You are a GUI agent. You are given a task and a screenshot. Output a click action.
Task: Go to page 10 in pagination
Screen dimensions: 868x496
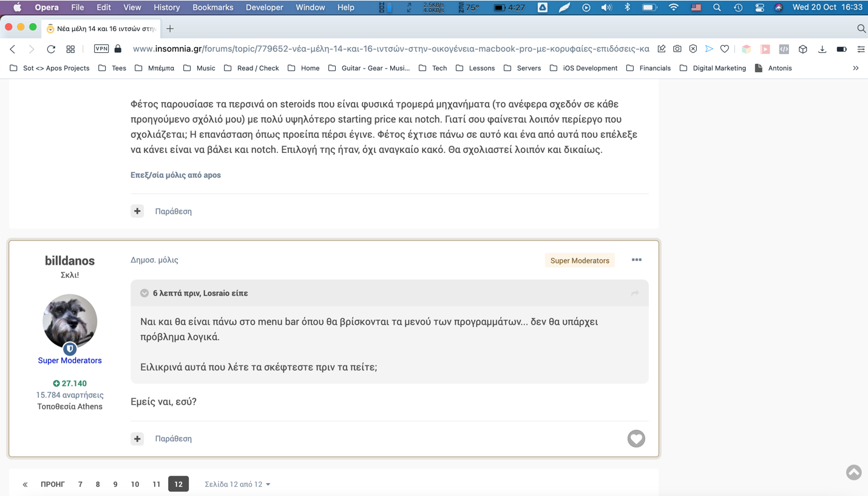click(x=135, y=484)
